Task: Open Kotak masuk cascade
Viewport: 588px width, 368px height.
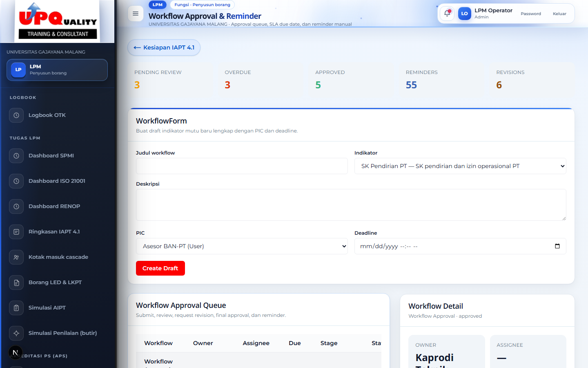Action: [x=57, y=257]
